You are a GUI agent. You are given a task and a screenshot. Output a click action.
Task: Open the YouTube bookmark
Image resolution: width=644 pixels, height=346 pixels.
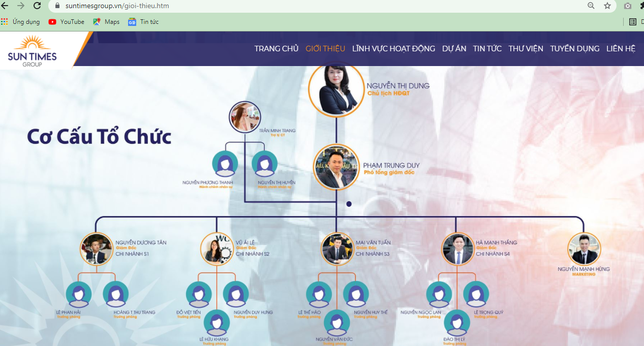[66, 22]
